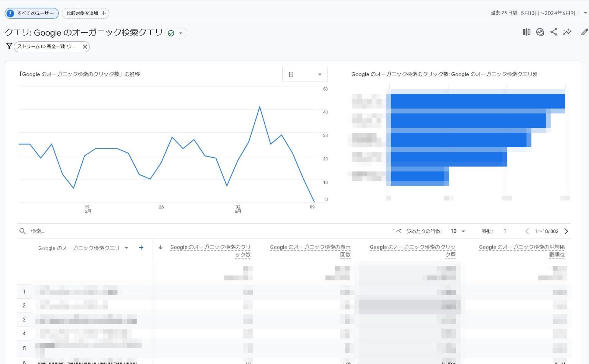Click inside the 検索 table search field
The width and height of the screenshot is (589, 364).
(58, 231)
